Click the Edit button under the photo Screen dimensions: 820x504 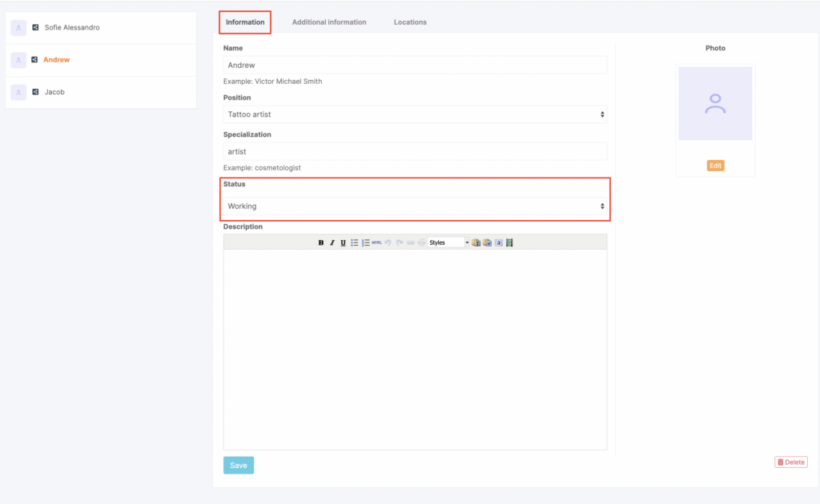(x=715, y=166)
